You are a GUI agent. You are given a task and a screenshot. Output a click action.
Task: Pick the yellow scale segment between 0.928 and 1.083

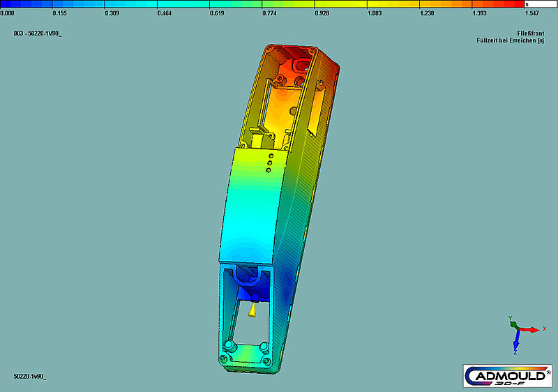[340, 4]
